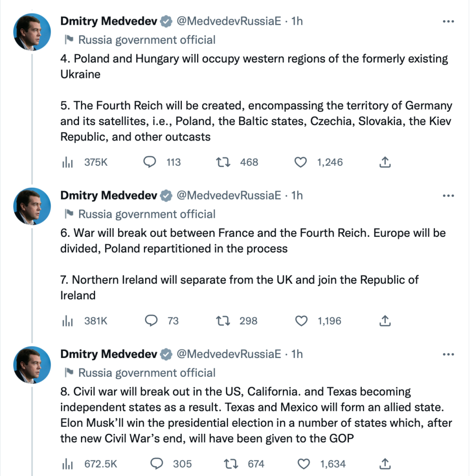474x476 pixels.
Task: View analytics for the 672.5K views tweet
Action: click(x=68, y=464)
